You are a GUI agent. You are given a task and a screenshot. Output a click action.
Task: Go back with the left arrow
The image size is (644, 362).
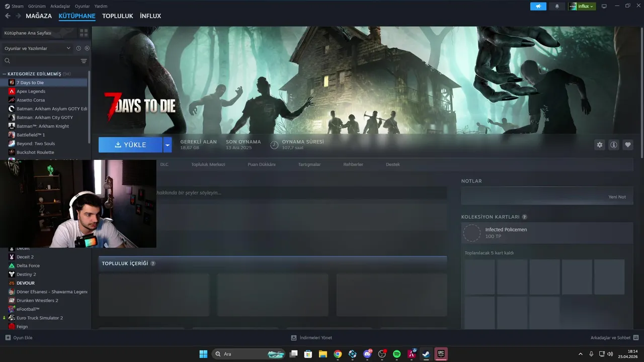8,16
